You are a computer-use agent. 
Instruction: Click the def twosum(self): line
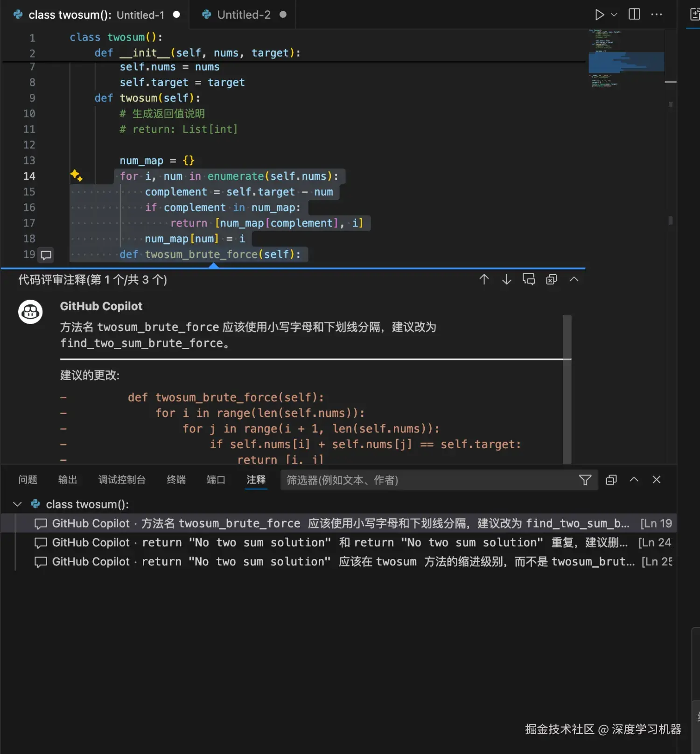tap(147, 98)
